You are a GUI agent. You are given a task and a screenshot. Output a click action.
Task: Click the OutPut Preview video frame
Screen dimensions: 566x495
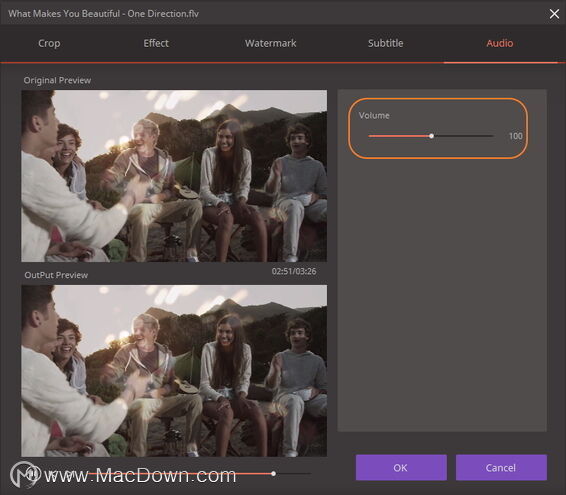click(x=174, y=371)
